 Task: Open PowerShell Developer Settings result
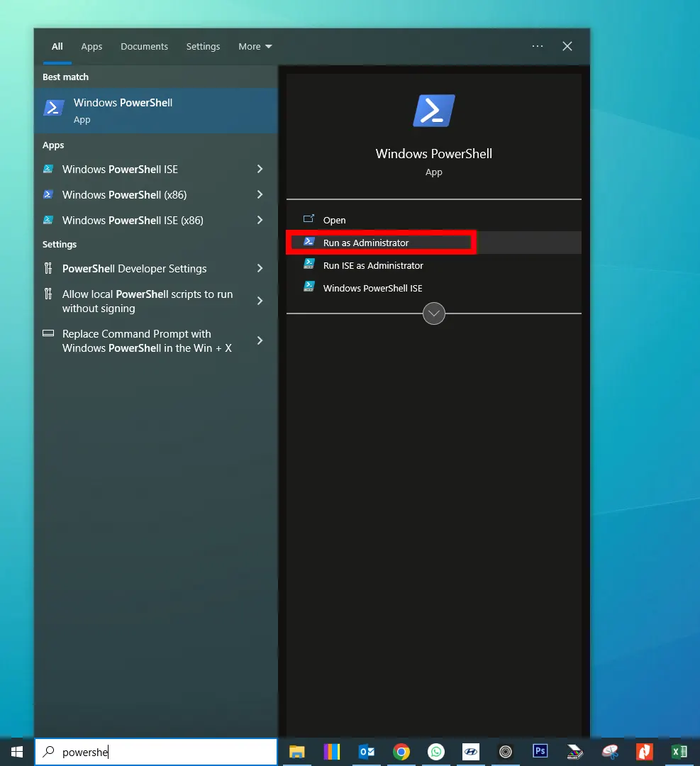click(156, 268)
